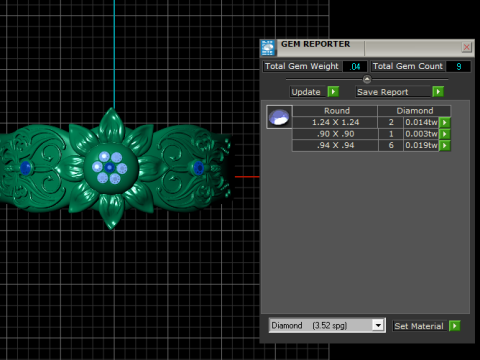Screen dimensions: 480x360
Task: Click the Gem Reporter icon in title bar
Action: tap(268, 48)
